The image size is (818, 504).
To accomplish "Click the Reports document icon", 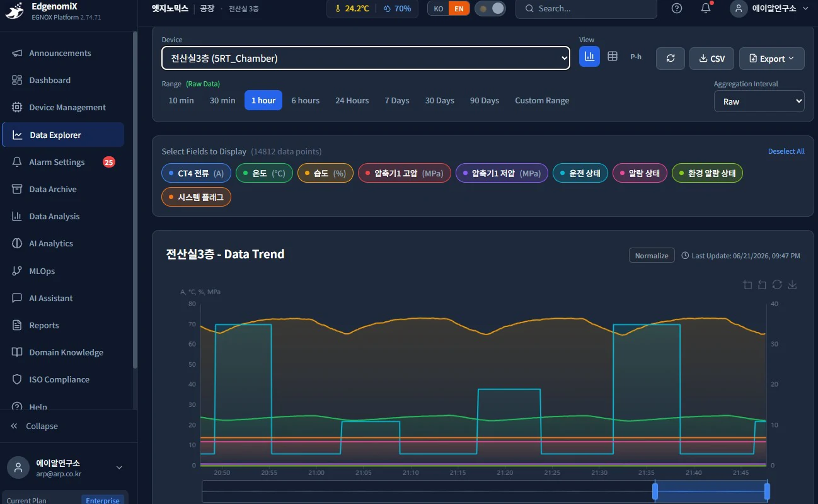I will [17, 326].
